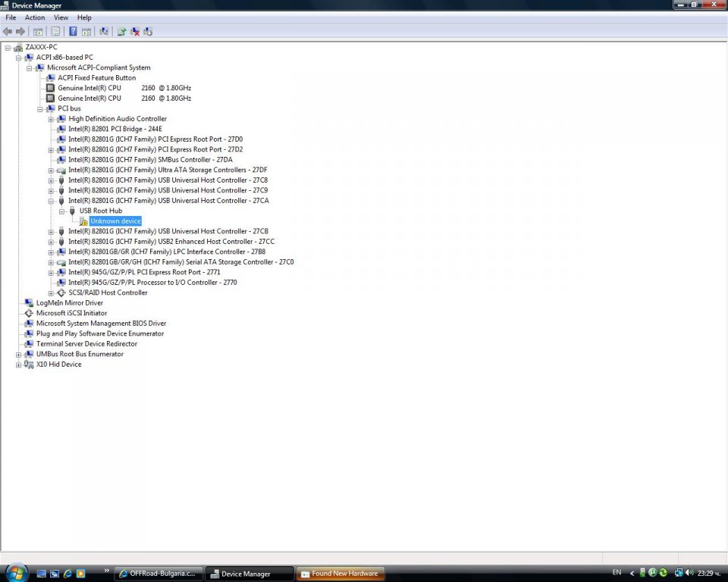
Task: Collapse the ACPI x86-based PC node
Action: pyautogui.click(x=18, y=58)
